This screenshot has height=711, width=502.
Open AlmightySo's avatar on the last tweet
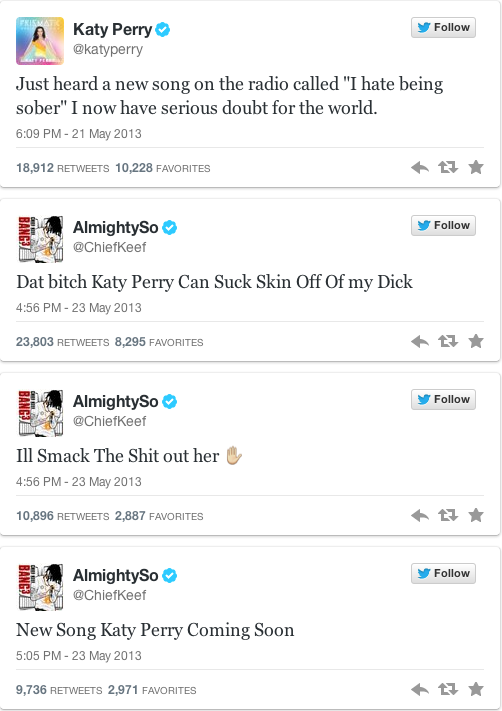pyautogui.click(x=40, y=587)
